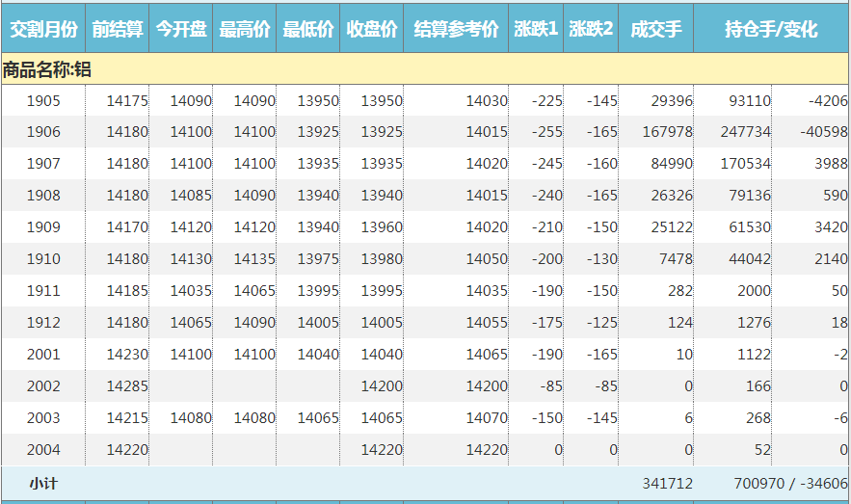851x504 pixels.
Task: Select the 最低价 column header
Action: point(308,30)
